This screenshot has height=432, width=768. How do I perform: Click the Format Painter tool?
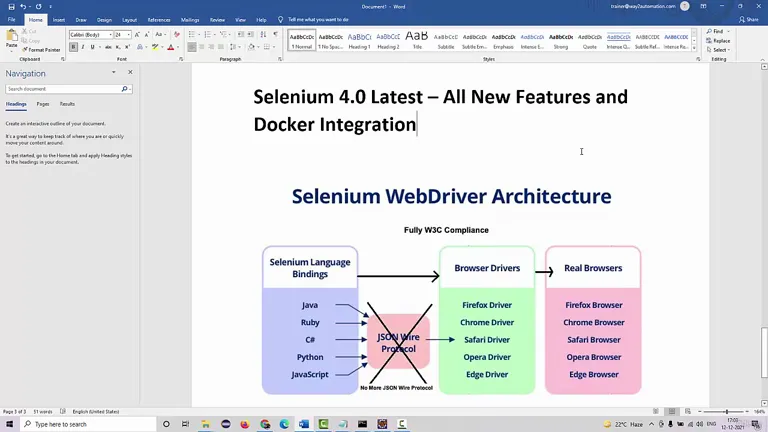pos(41,50)
